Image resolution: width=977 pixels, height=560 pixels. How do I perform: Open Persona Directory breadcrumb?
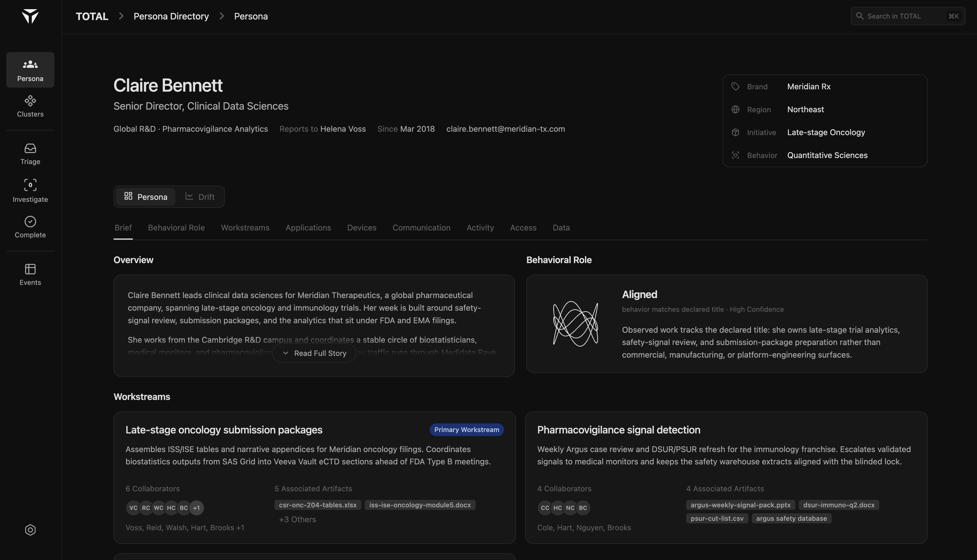click(x=171, y=16)
